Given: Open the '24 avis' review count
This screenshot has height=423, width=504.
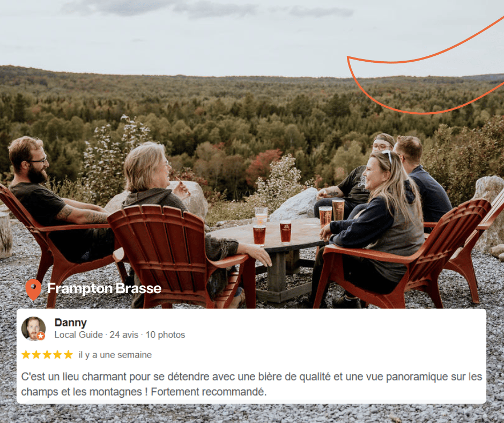Looking at the screenshot, I should click(124, 335).
